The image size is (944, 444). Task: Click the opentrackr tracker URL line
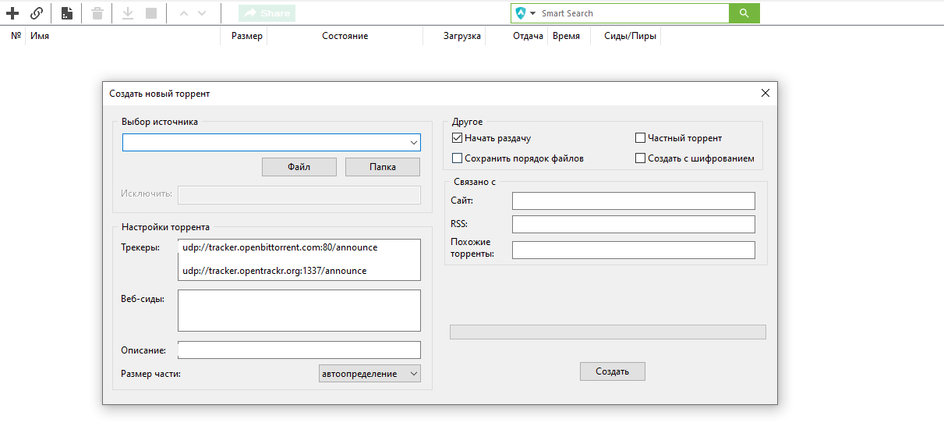coord(274,271)
